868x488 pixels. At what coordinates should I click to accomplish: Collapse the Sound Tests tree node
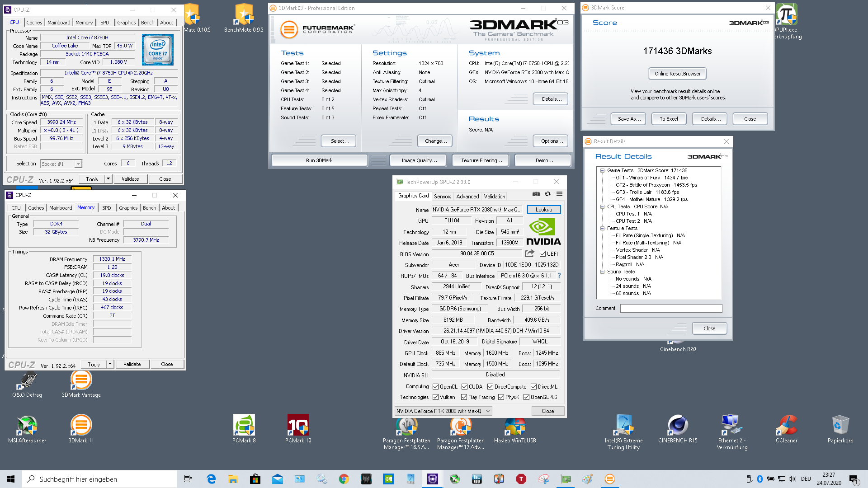coord(602,272)
